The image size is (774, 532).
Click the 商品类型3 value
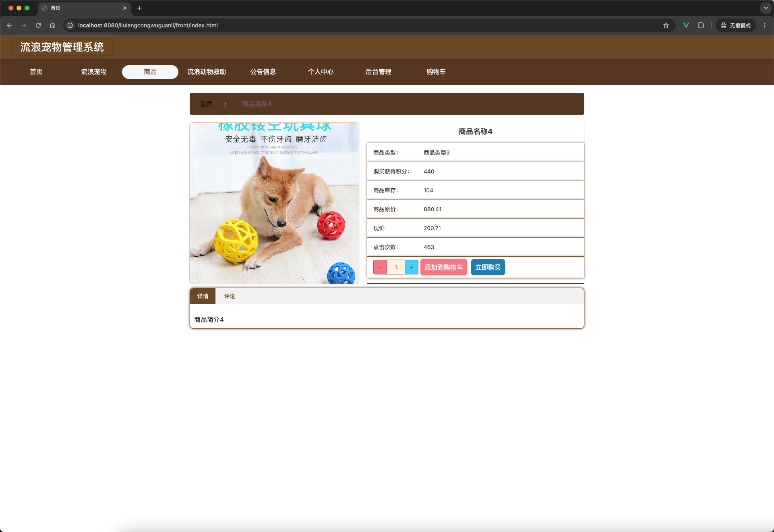point(437,153)
